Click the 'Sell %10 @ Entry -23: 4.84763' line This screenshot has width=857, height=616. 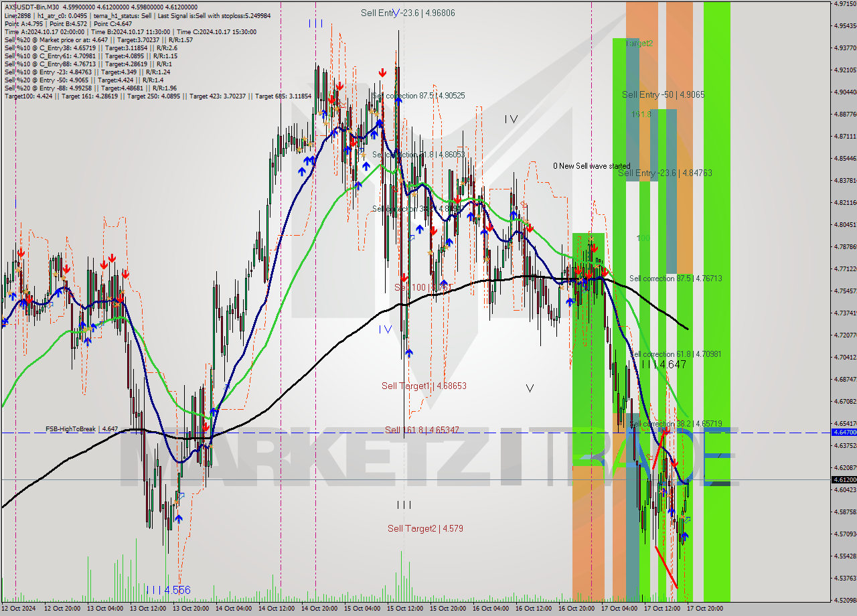point(87,72)
